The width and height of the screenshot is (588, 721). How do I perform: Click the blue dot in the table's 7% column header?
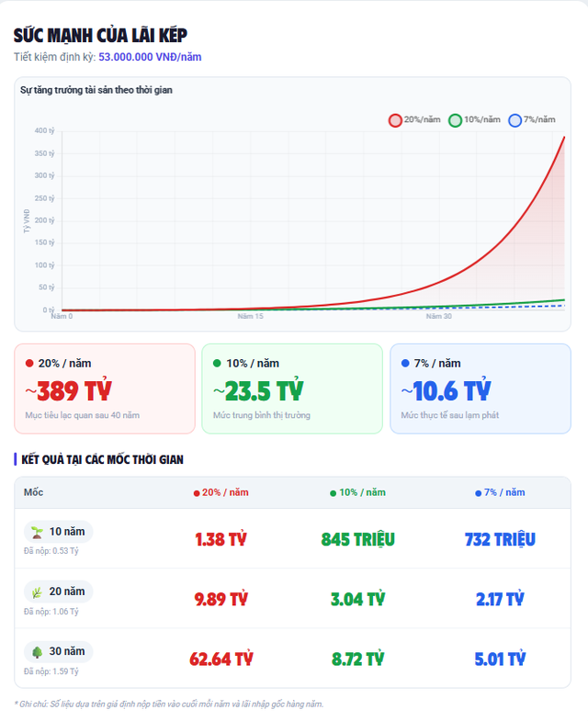(x=478, y=493)
